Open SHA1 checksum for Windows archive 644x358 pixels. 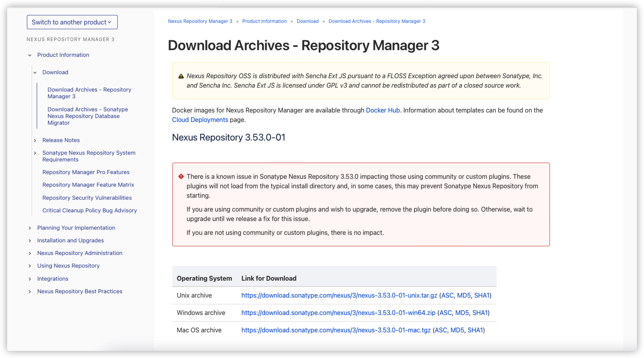pos(480,313)
